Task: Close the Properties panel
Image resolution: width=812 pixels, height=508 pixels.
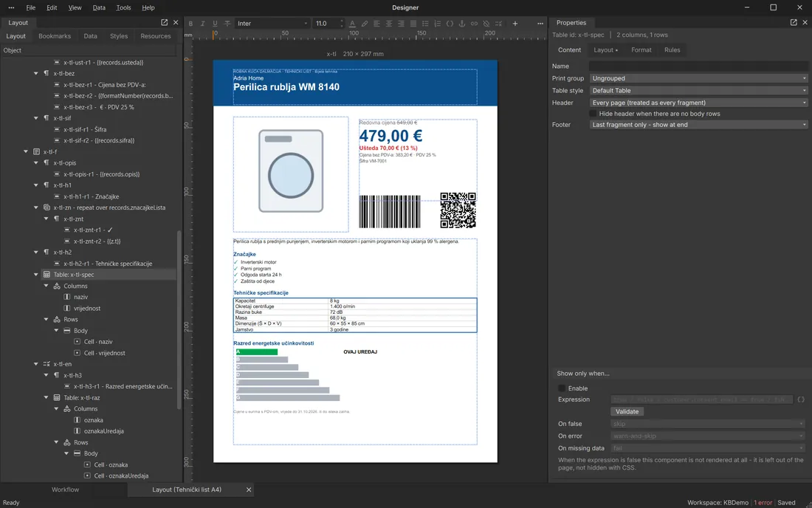Action: 805,22
